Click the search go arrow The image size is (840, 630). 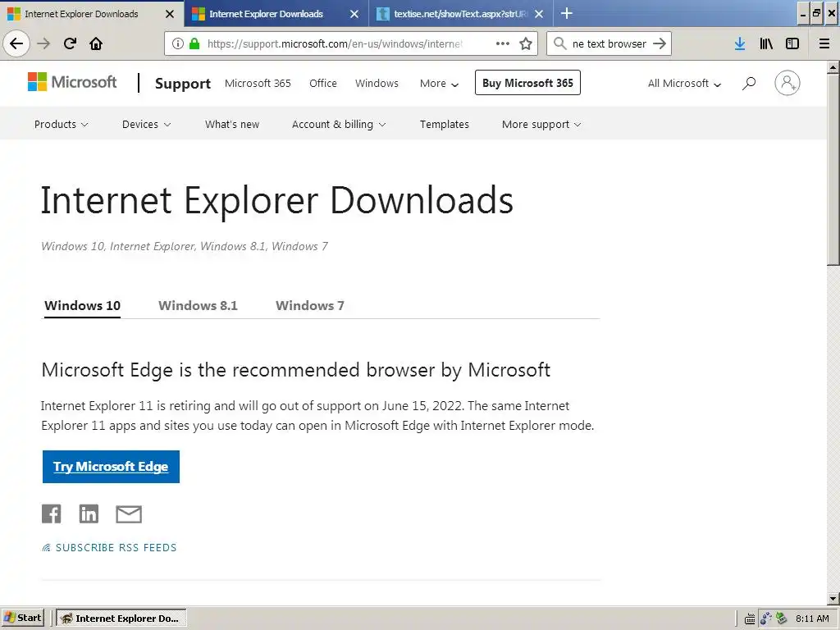[660, 43]
